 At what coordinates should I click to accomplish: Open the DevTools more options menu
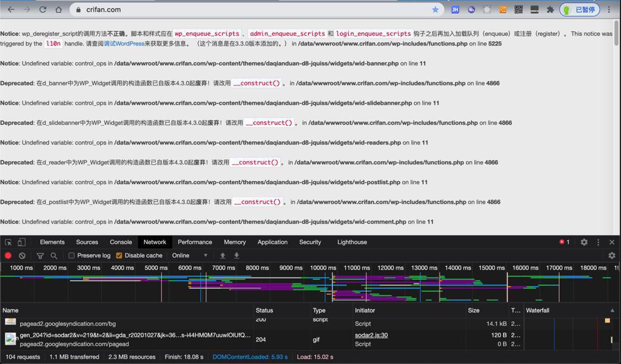pyautogui.click(x=598, y=242)
